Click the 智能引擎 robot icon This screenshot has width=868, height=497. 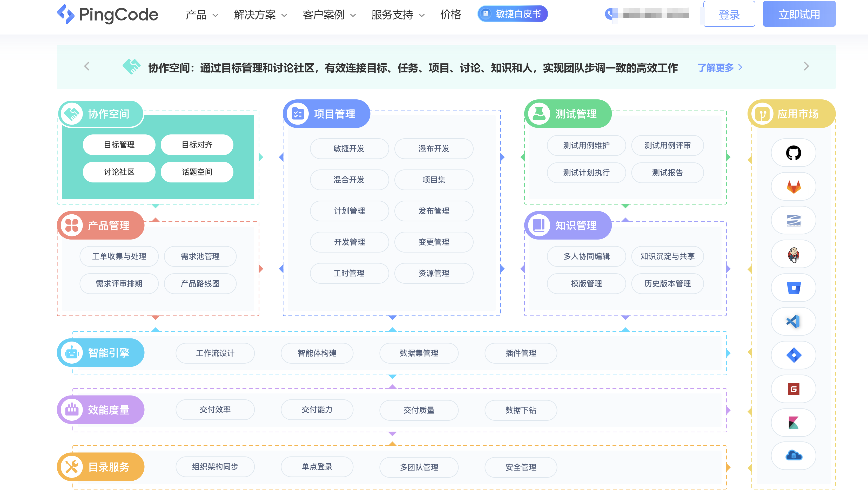click(72, 353)
